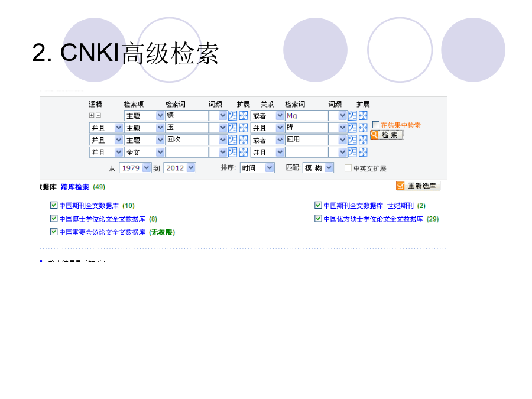Click the four-arrow expand icon right of 压
532x399 pixels.
tap(244, 128)
